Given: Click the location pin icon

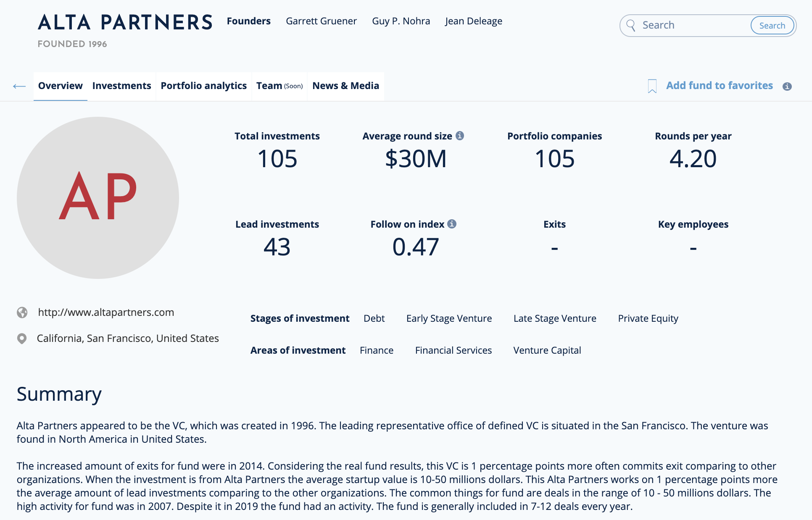Looking at the screenshot, I should pyautogui.click(x=22, y=339).
